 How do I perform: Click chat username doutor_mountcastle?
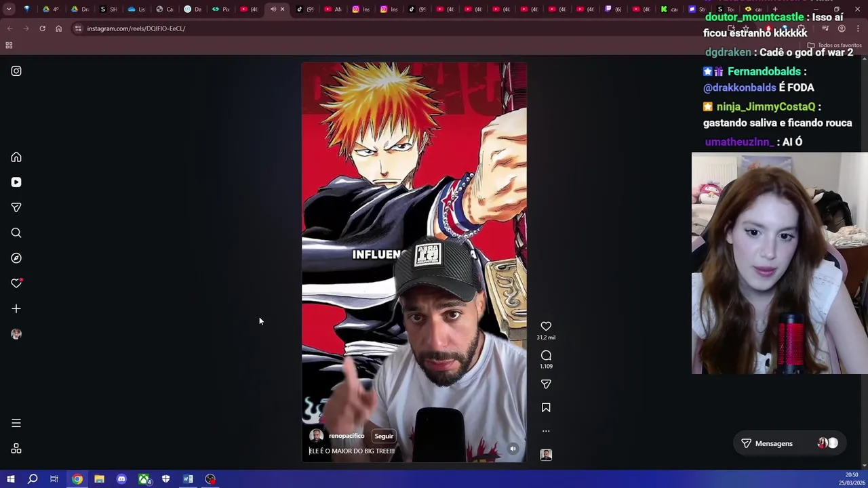754,17
